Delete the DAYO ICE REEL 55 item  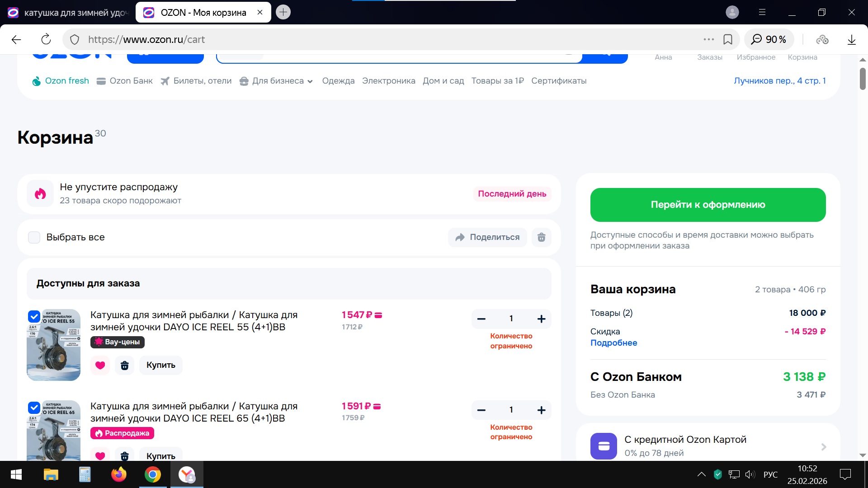(125, 365)
